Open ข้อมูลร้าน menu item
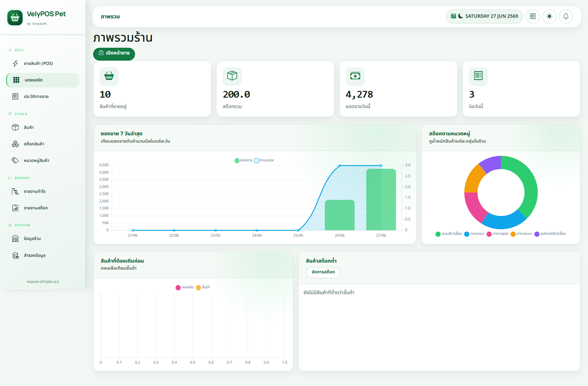 click(43, 238)
